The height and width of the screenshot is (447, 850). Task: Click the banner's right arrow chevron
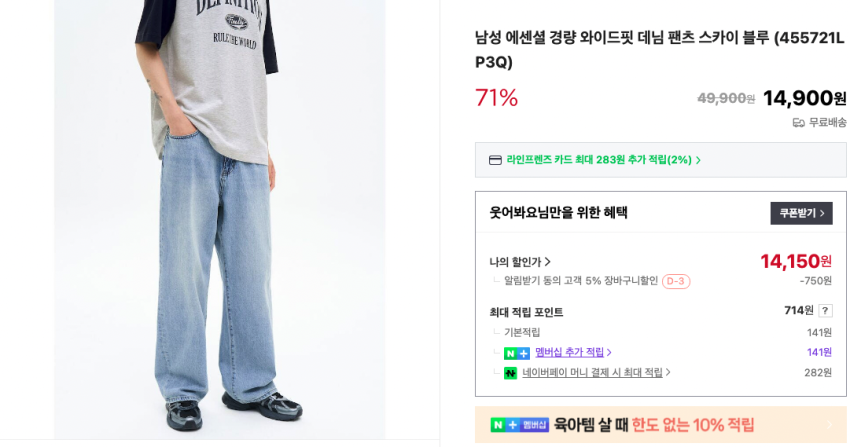pos(829,425)
